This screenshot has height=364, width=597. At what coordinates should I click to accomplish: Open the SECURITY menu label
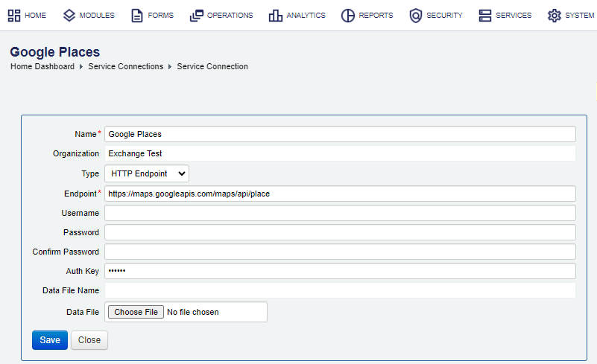[444, 15]
